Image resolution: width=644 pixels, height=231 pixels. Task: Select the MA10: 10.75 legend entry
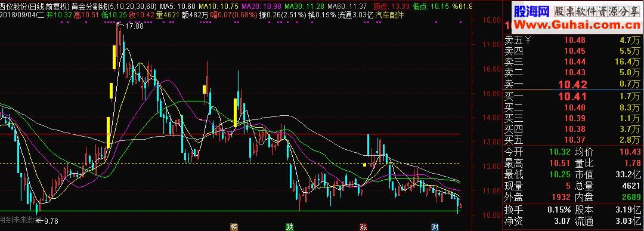pos(218,7)
